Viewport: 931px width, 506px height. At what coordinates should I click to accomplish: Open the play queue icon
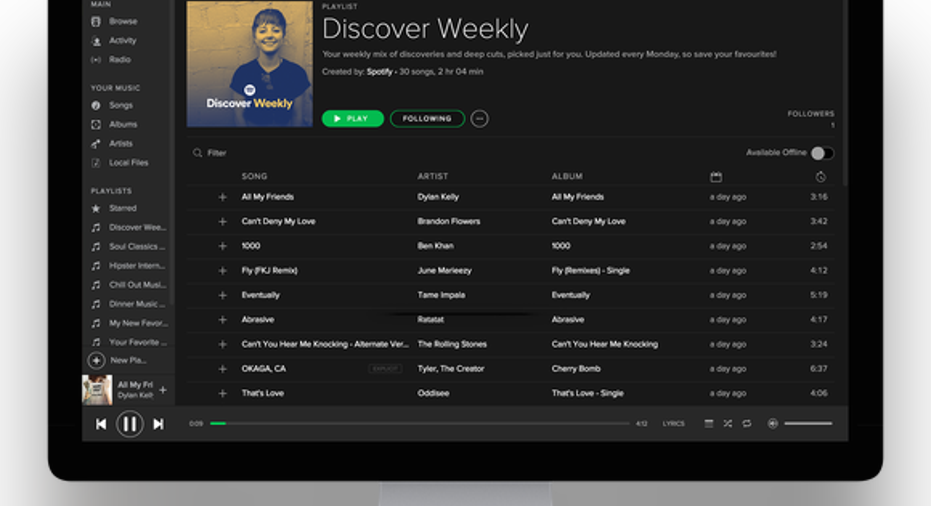709,423
